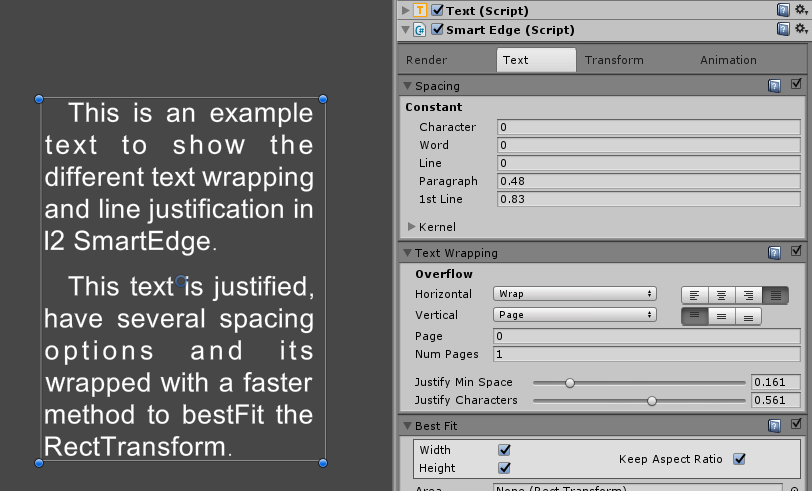Click the Paragraph spacing input field

[648, 181]
